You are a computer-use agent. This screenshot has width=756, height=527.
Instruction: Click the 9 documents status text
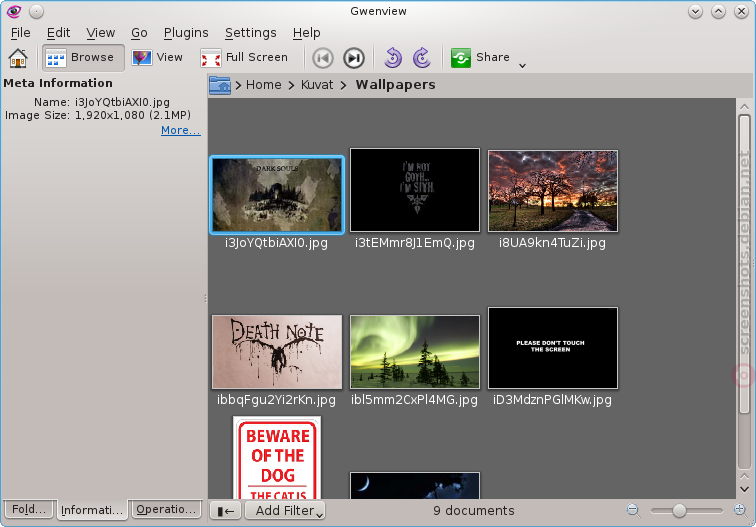pyautogui.click(x=473, y=511)
